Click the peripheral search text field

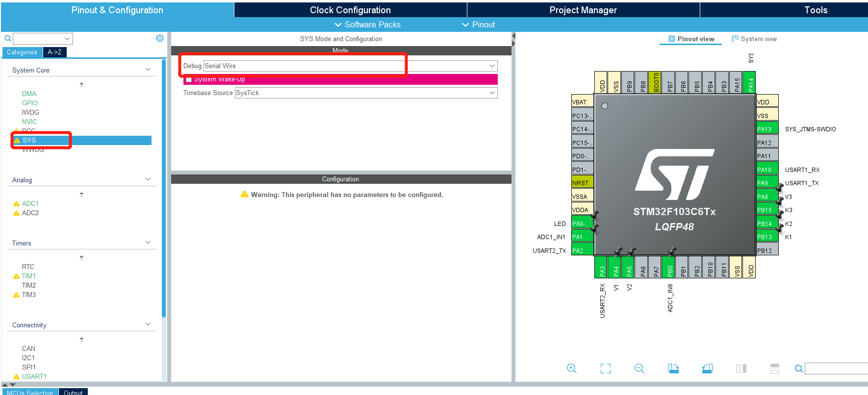38,39
